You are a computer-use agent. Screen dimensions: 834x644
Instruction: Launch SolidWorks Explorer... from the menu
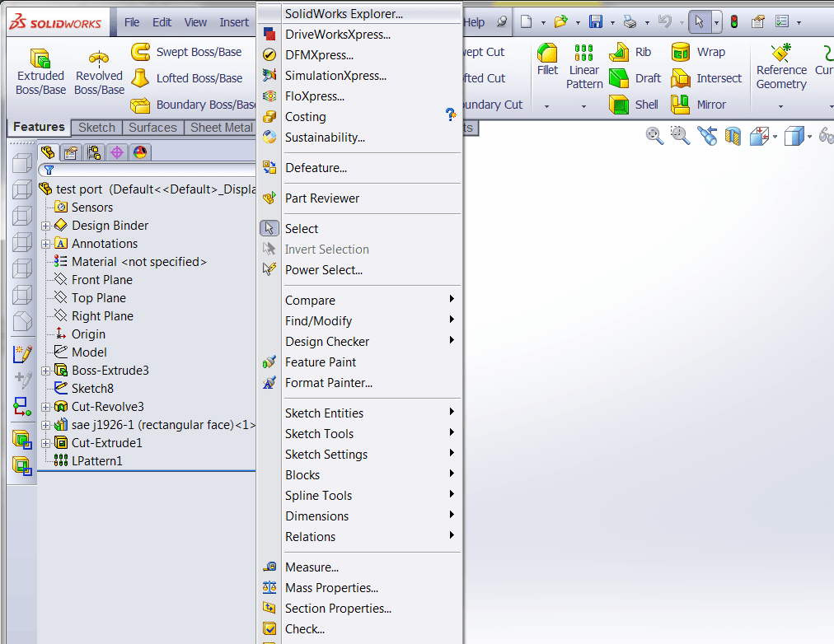tap(359, 14)
